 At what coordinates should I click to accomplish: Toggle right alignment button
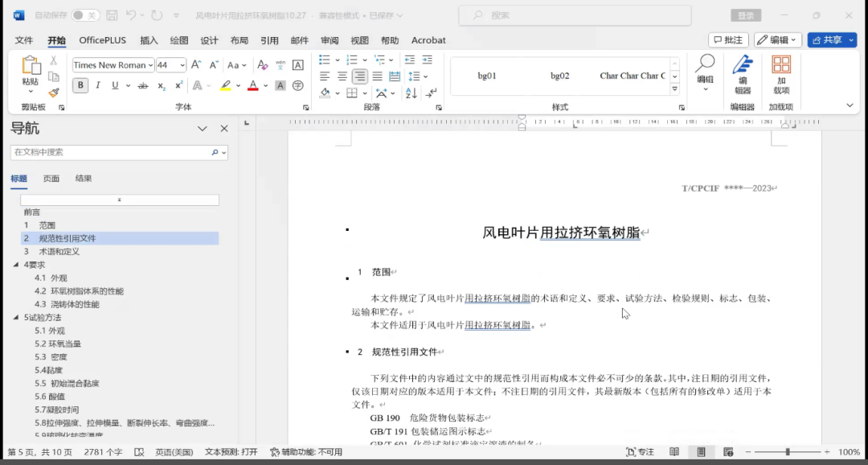(360, 76)
